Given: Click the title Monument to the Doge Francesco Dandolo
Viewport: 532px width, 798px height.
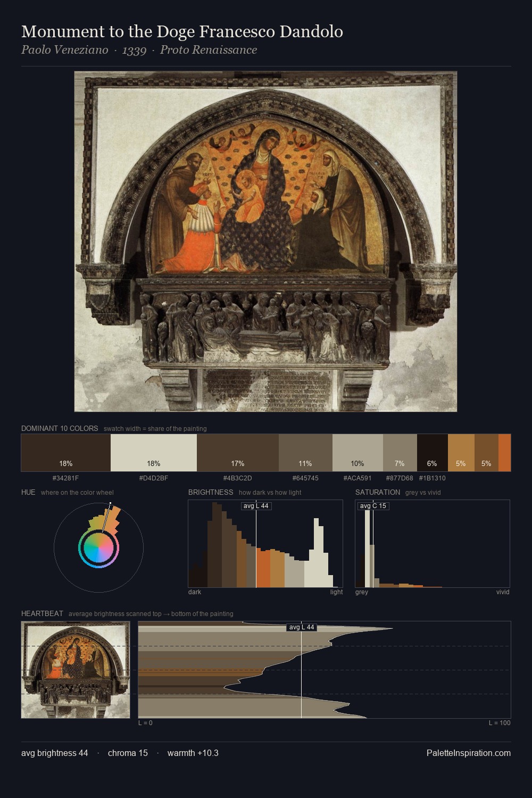Looking at the screenshot, I should click(x=182, y=32).
